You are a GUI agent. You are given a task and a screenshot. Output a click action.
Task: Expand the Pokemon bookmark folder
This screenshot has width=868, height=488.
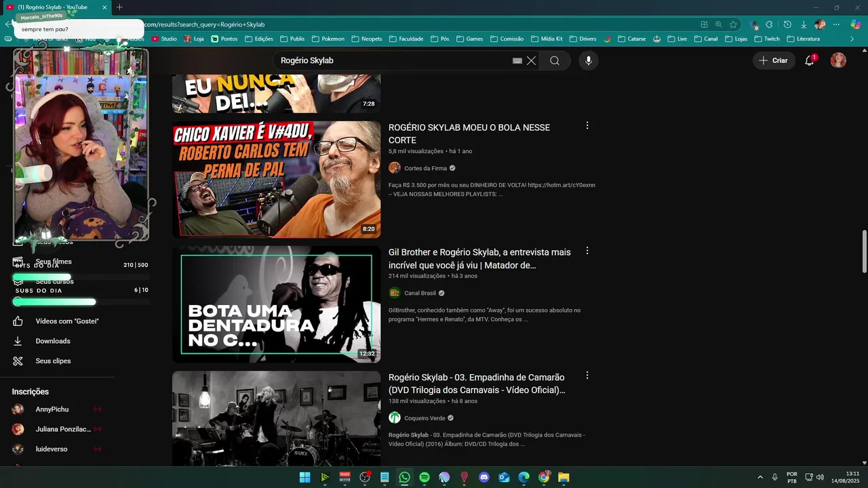328,39
